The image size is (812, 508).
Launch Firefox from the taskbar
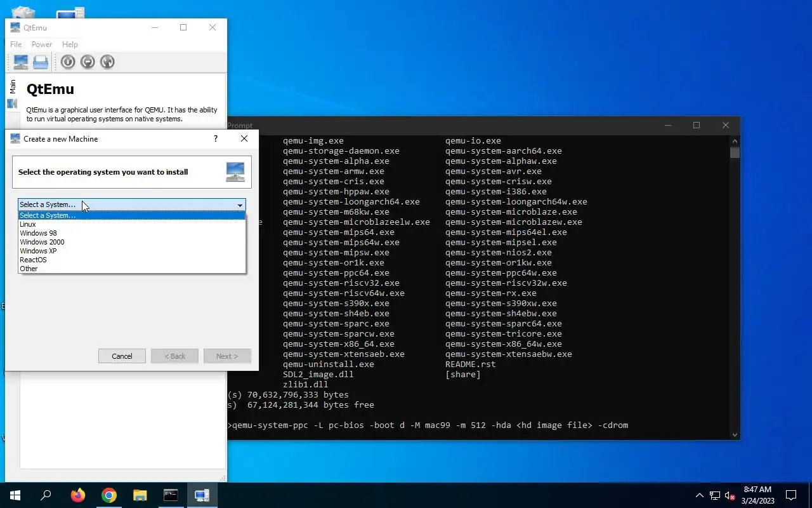click(x=78, y=495)
